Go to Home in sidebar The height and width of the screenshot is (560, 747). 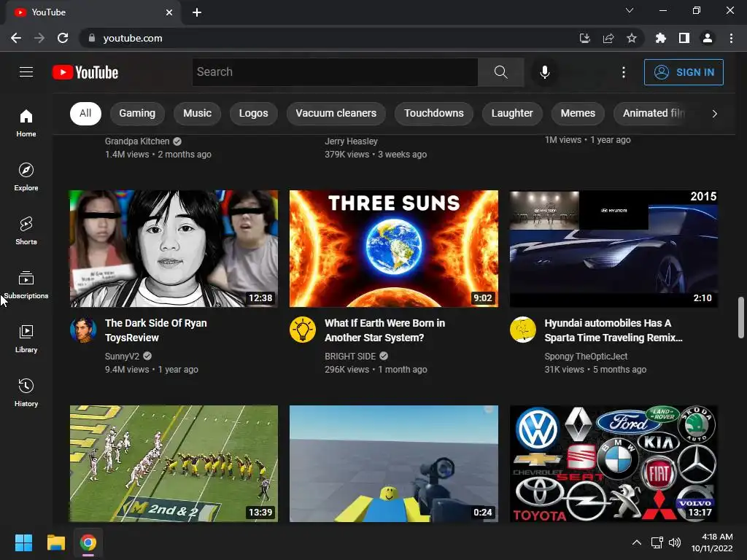point(26,122)
